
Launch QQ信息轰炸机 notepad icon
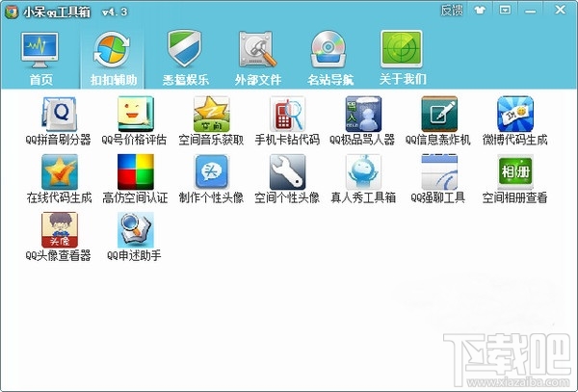point(439,114)
